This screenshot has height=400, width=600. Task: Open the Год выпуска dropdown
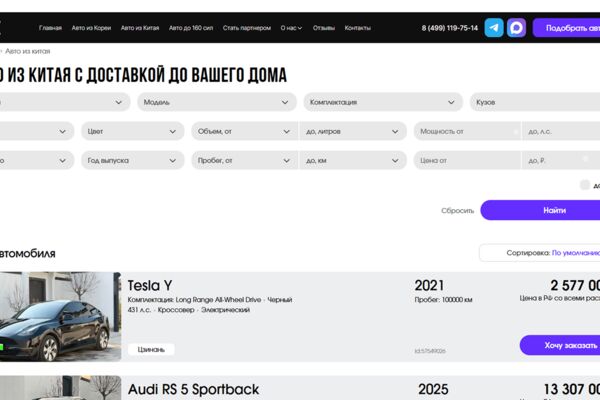pos(132,160)
